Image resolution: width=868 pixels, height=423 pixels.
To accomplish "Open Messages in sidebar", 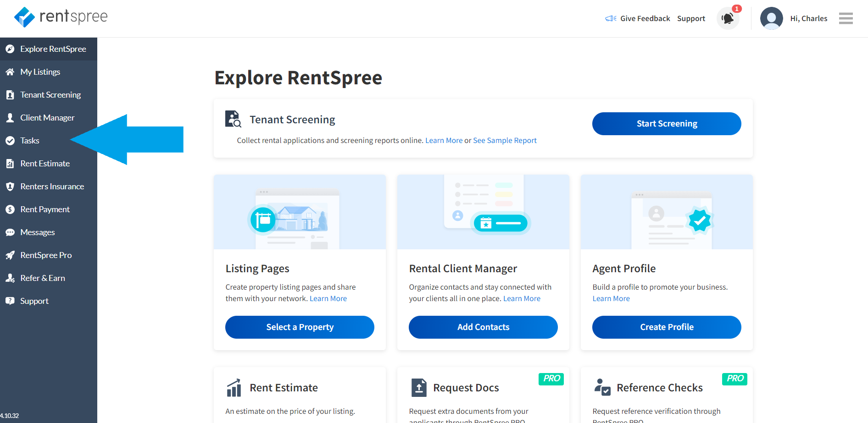I will tap(49, 232).
